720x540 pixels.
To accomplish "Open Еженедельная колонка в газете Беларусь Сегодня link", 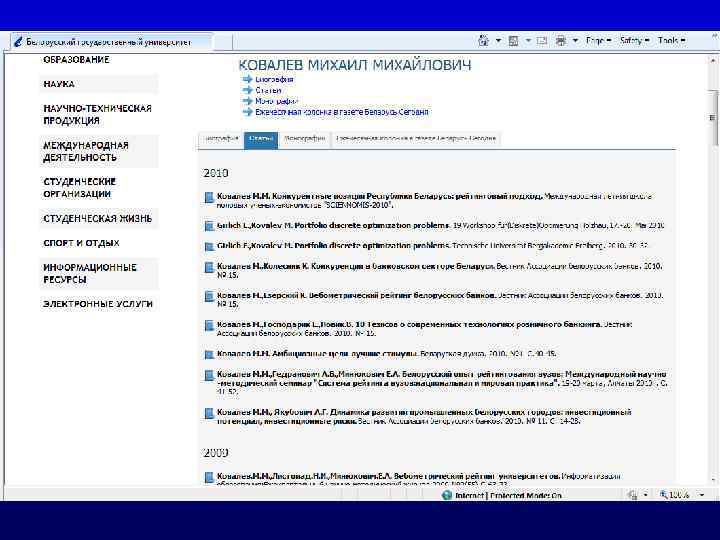I will click(342, 112).
